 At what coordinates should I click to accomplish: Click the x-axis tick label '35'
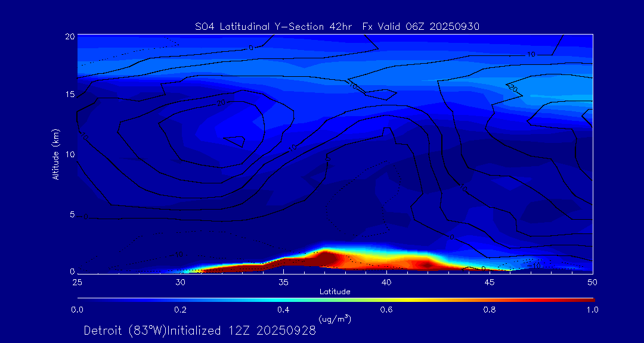[x=283, y=282]
